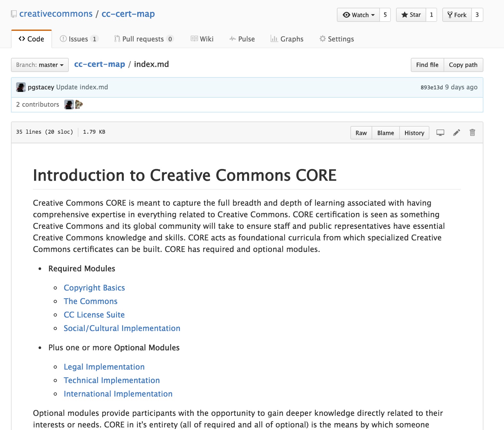Fork the cc-cert-map repository
Image resolution: width=504 pixels, height=430 pixels.
[x=457, y=15]
